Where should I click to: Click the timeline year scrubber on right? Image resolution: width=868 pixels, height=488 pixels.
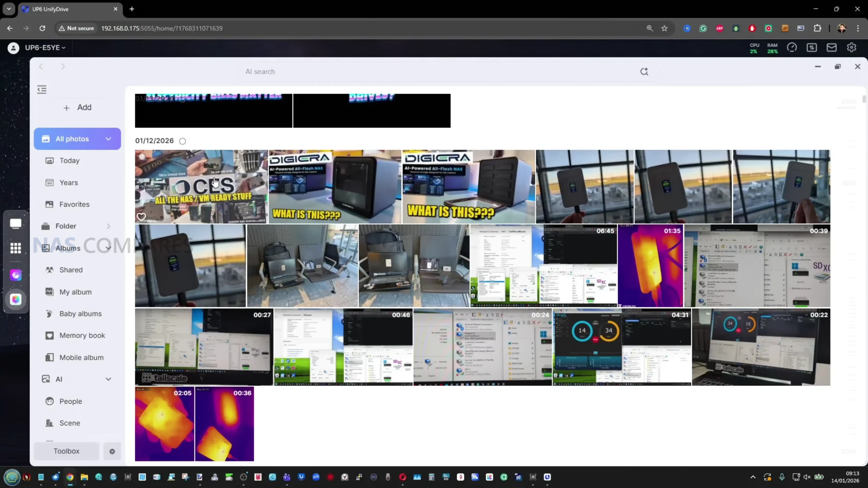point(849,102)
